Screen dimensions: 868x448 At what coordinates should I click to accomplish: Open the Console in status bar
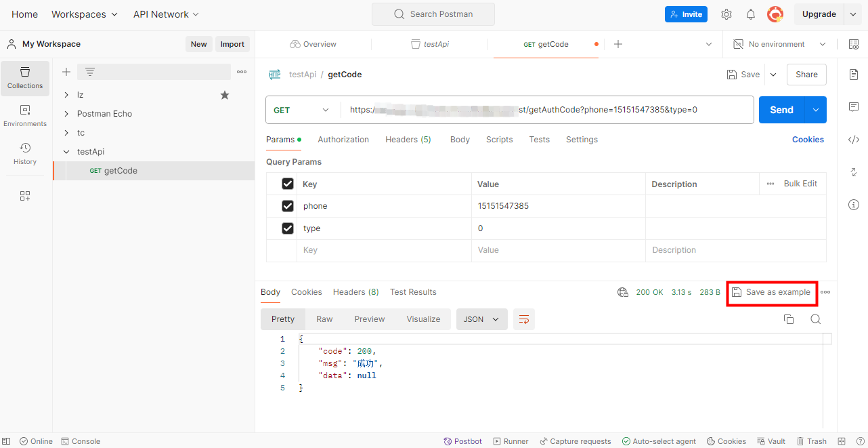click(81, 441)
